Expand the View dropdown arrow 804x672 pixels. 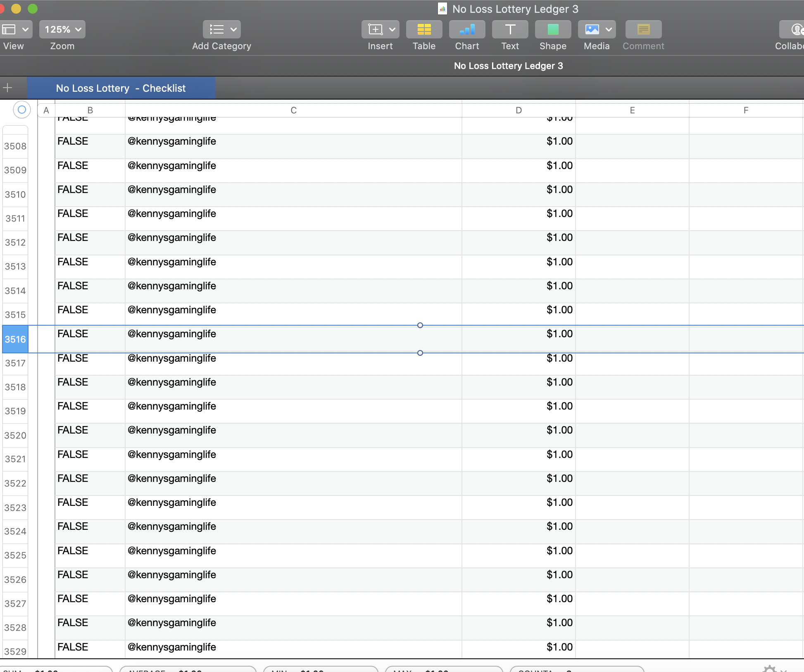(x=25, y=29)
